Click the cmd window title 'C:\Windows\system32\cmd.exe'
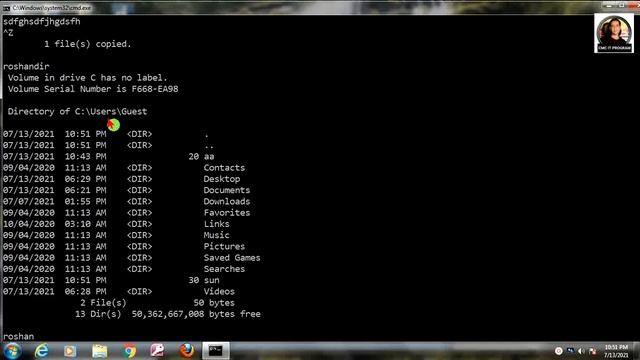Screen dimensions: 640x360 pyautogui.click(x=52, y=8)
